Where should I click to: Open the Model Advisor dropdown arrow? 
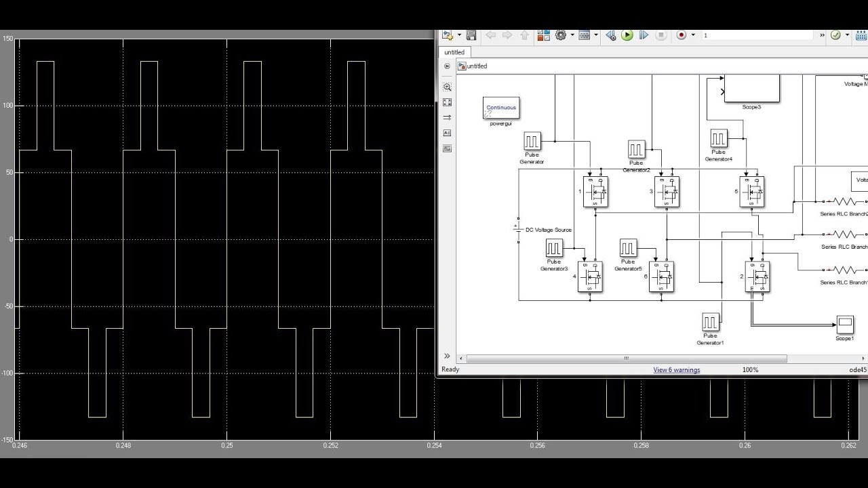tap(847, 35)
